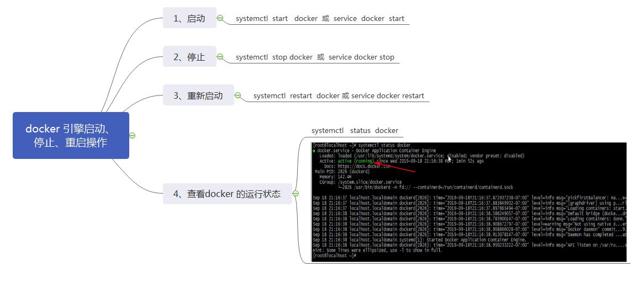Click the Hint line about ellipsized lines
Image resolution: width=644 pixels, height=282 pixels.
tap(377, 250)
